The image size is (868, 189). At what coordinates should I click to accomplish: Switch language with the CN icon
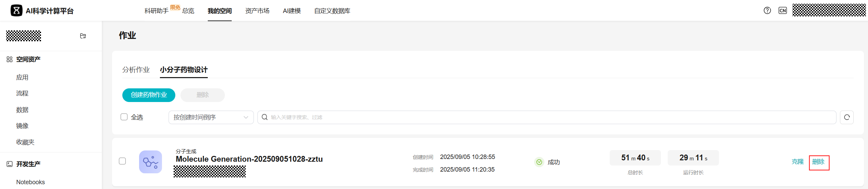tap(783, 11)
